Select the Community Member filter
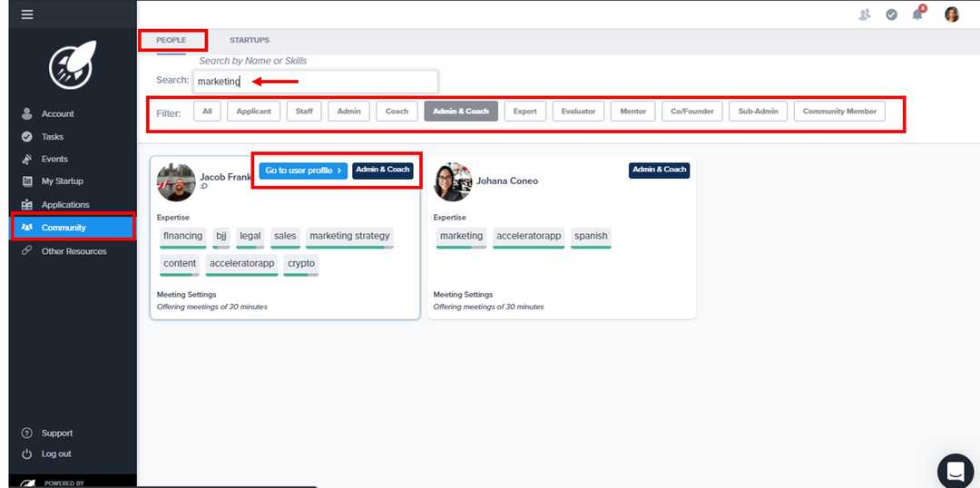 pos(839,112)
